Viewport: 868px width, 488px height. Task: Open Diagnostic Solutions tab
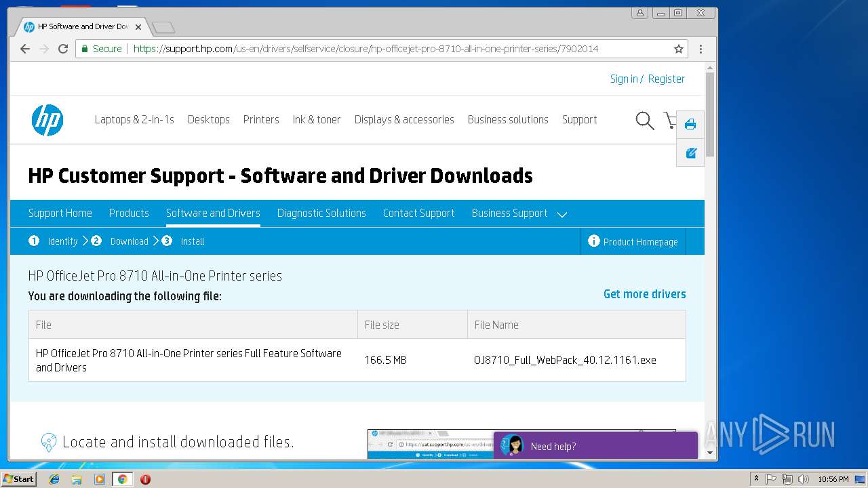click(321, 213)
